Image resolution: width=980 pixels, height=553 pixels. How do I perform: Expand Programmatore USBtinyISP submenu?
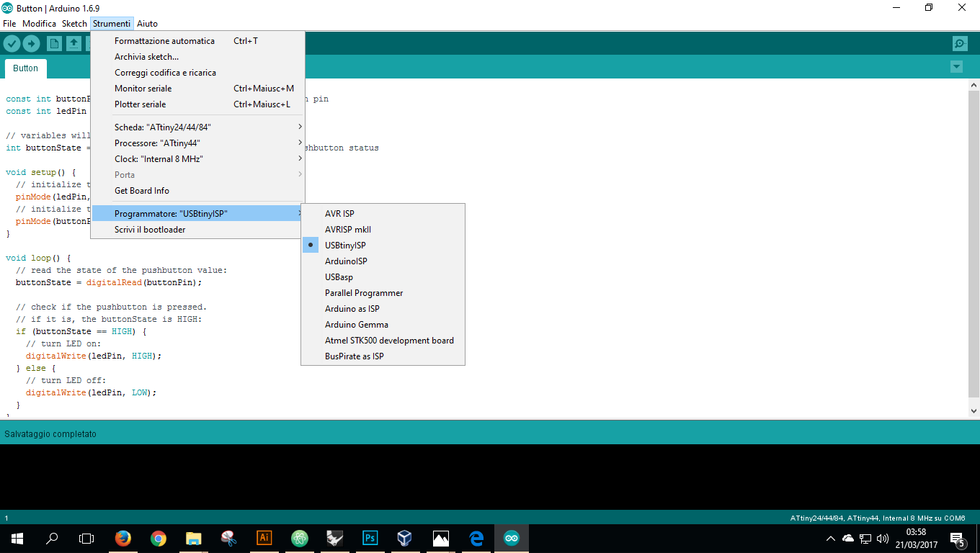pos(198,214)
